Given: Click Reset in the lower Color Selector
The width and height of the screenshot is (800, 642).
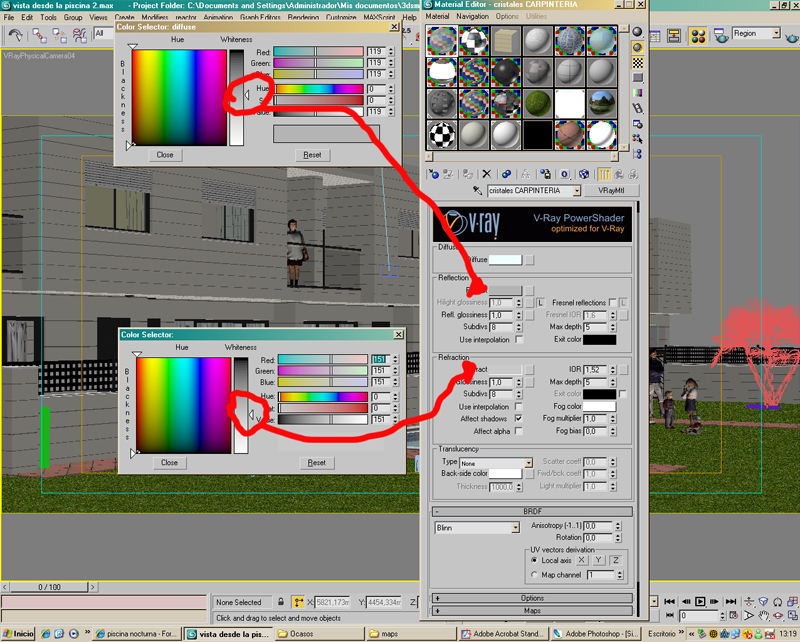Looking at the screenshot, I should click(316, 463).
